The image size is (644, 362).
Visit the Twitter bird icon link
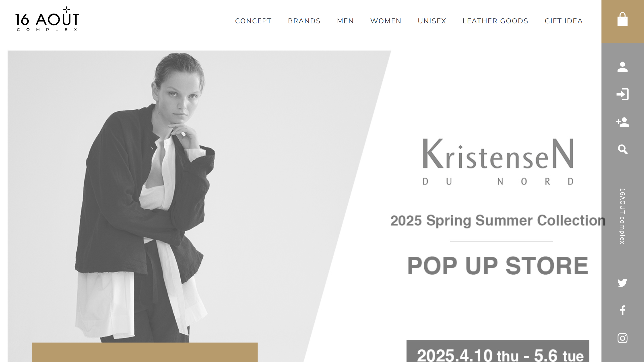pos(622,283)
